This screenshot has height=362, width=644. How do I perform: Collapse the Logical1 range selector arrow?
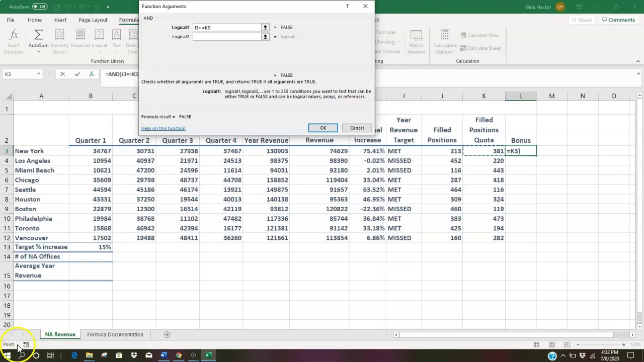(x=265, y=27)
